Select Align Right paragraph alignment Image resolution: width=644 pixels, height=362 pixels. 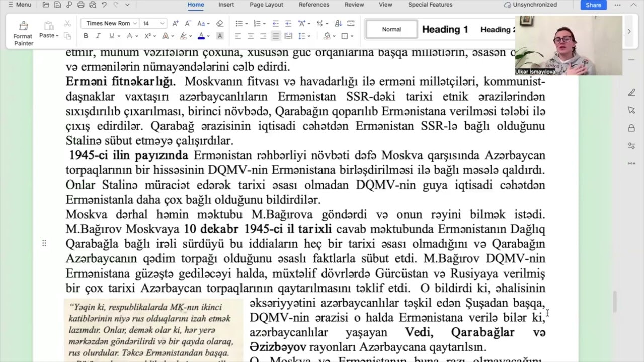coord(263,36)
